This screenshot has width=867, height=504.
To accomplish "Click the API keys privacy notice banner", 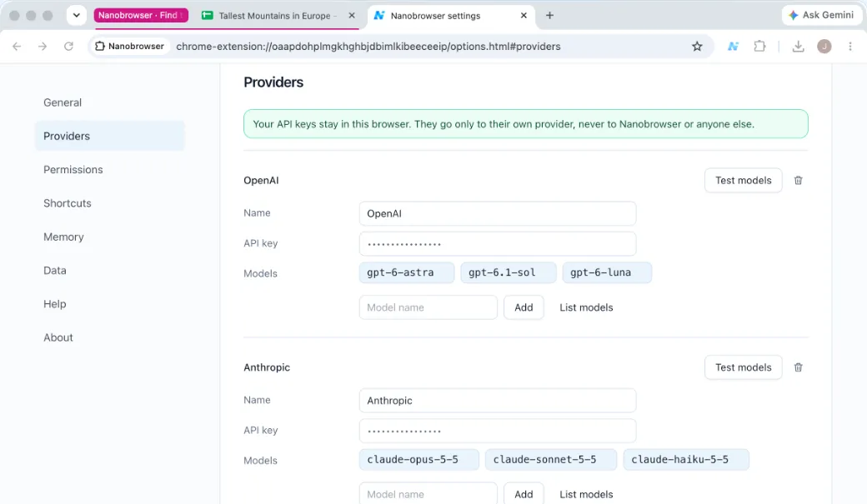I will 525,124.
